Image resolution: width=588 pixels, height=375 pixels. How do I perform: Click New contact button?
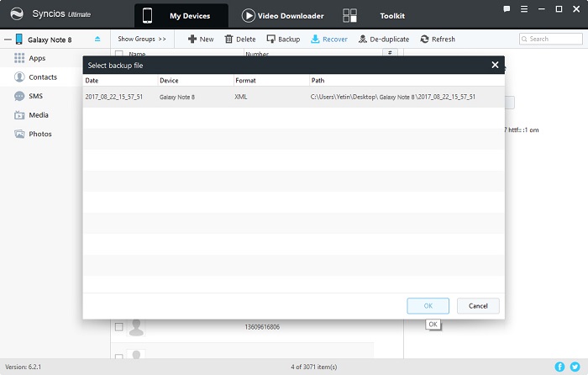tap(201, 39)
